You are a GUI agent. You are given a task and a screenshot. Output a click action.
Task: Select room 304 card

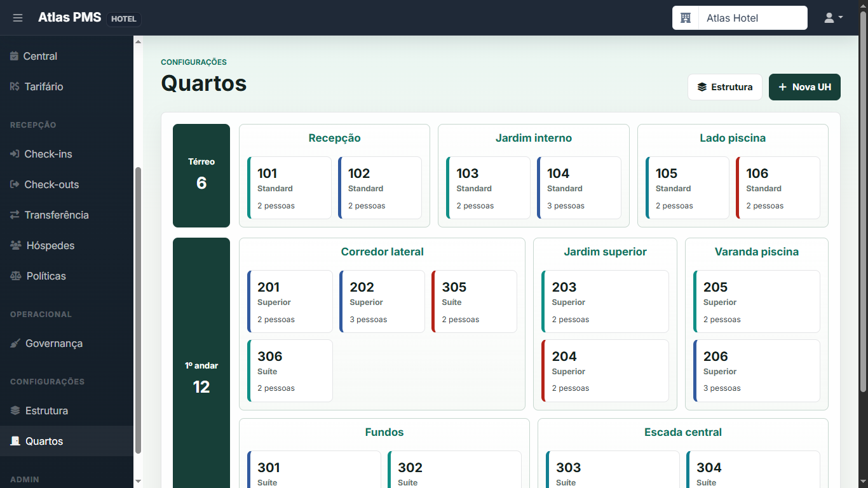coord(753,470)
